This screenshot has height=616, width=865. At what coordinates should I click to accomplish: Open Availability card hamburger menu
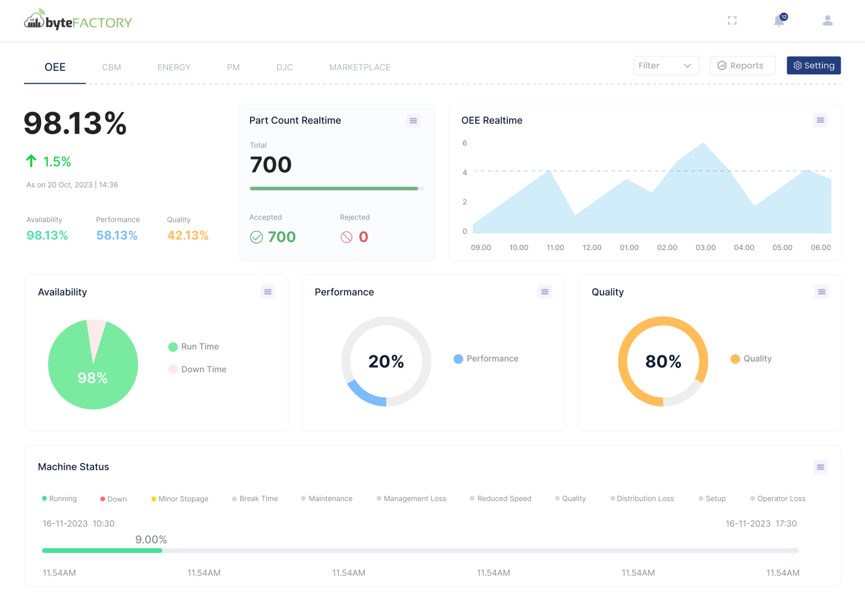click(267, 292)
